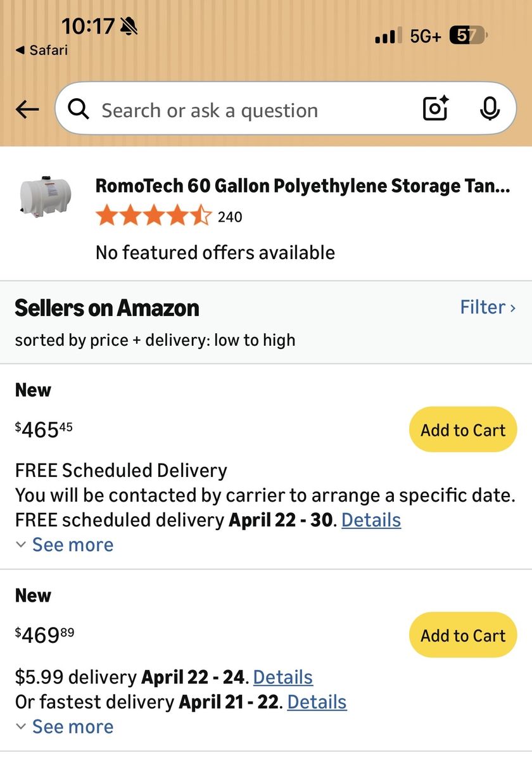Tap the microphone voice search icon

point(489,109)
